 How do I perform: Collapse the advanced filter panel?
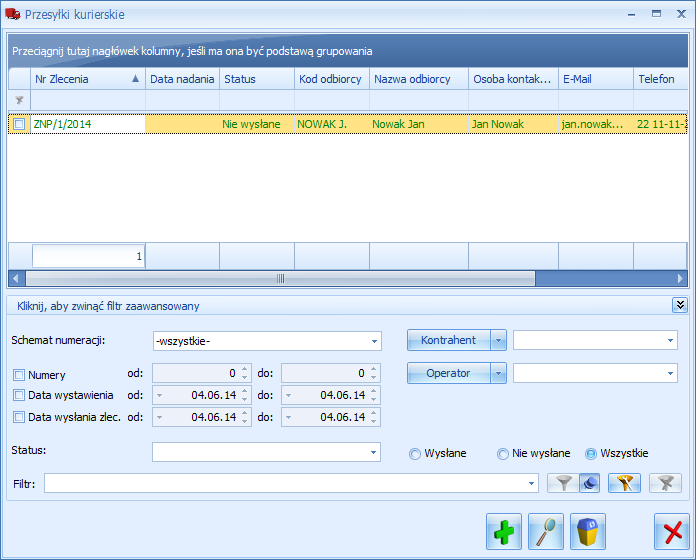click(680, 305)
